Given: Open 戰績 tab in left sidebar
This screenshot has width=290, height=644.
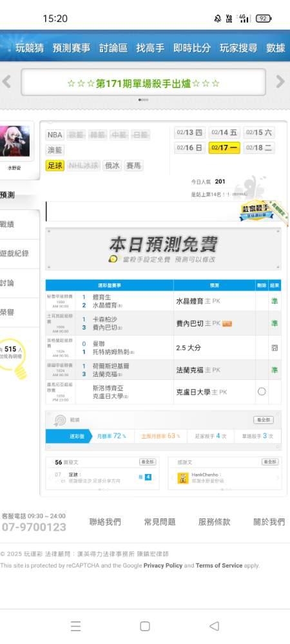Looking at the screenshot, I should 7,225.
